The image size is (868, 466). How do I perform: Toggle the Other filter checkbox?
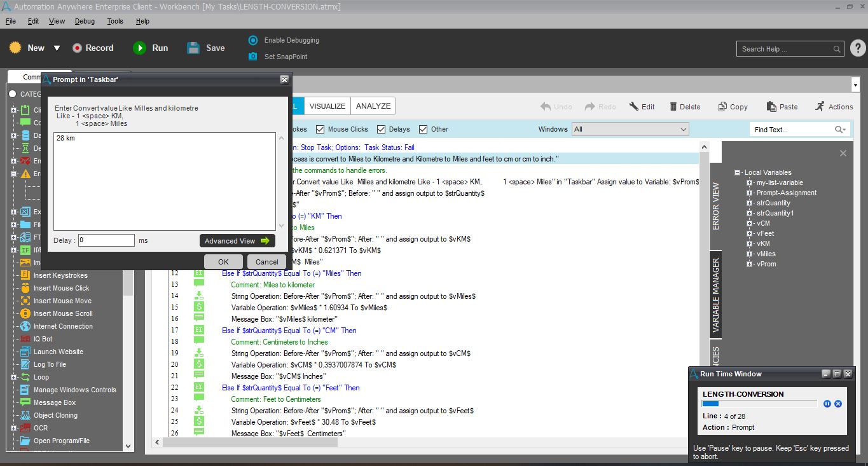click(x=424, y=129)
